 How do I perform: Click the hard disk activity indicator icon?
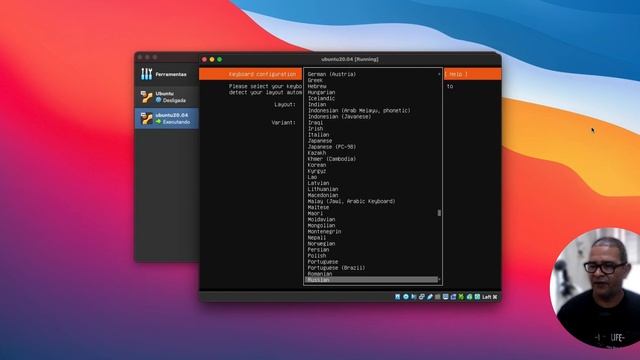(398, 297)
